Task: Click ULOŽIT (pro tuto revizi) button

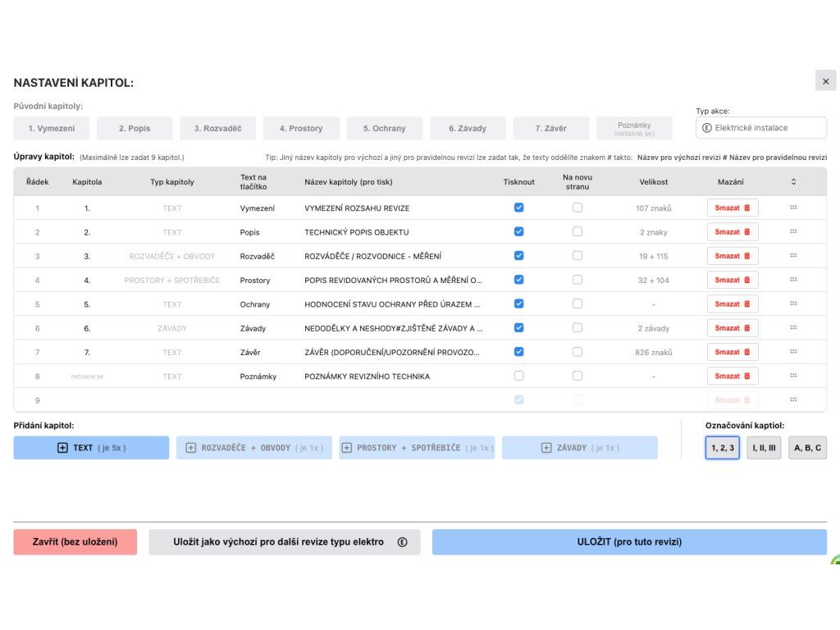Action: coord(629,542)
